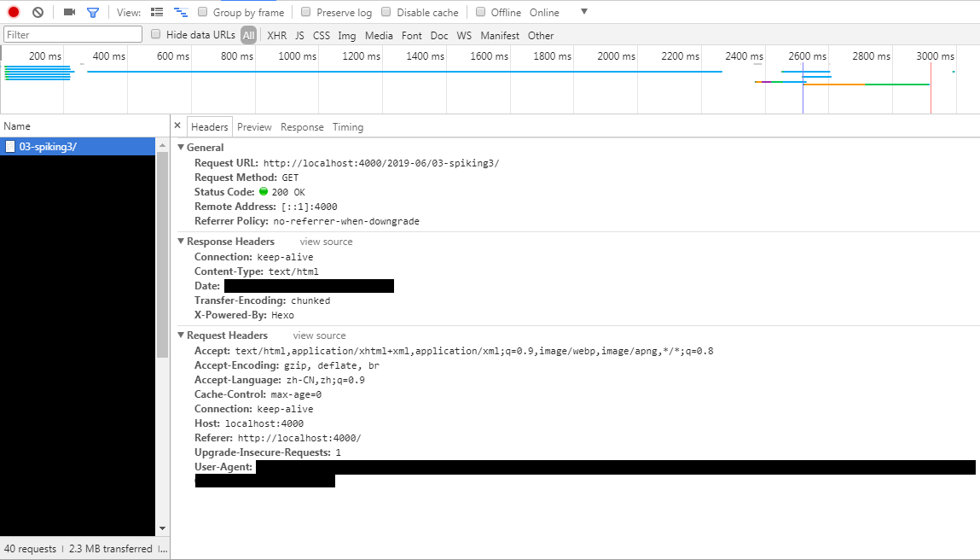Close the request details pane

177,125
